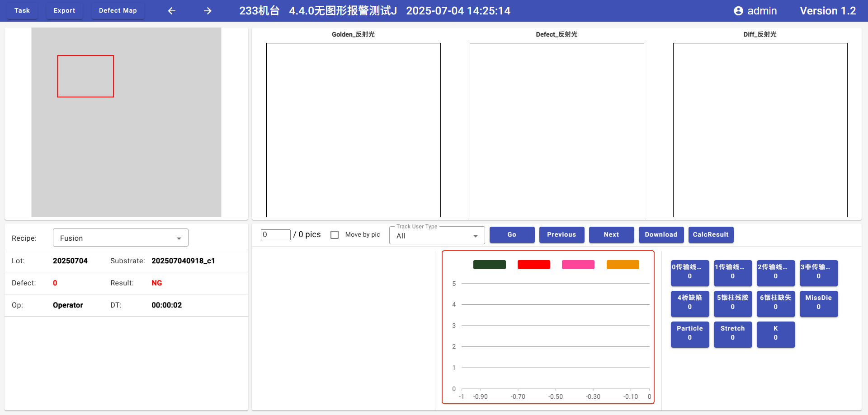Click the NG result value
This screenshot has height=415, width=868.
click(x=157, y=283)
